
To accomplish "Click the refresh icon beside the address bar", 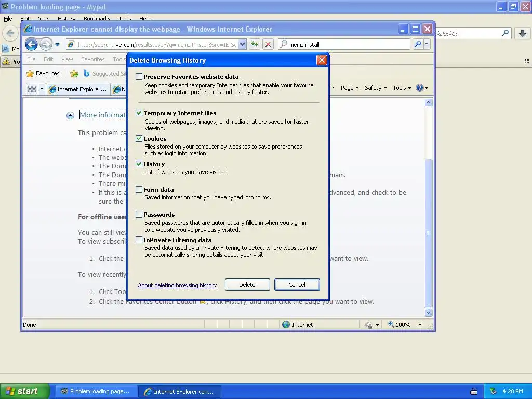I will [x=255, y=45].
